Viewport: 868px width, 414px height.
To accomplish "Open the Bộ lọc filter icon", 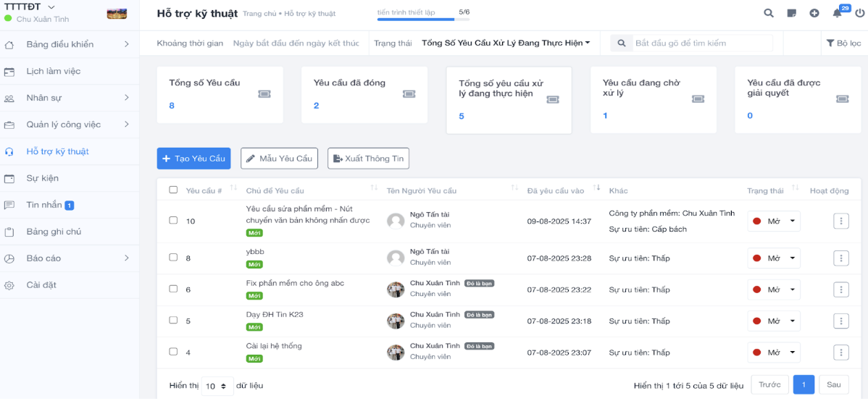I will (843, 43).
